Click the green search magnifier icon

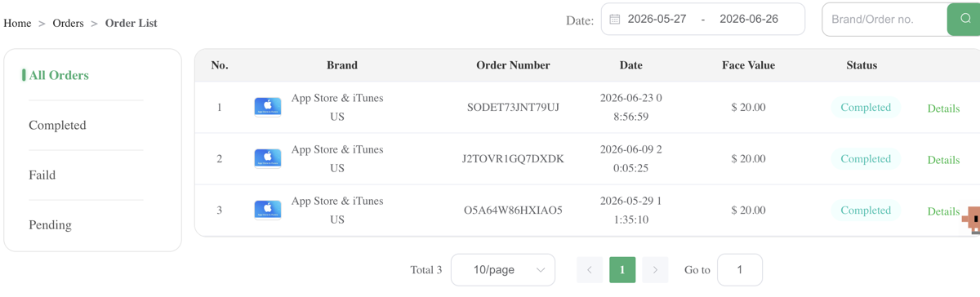coord(964,19)
